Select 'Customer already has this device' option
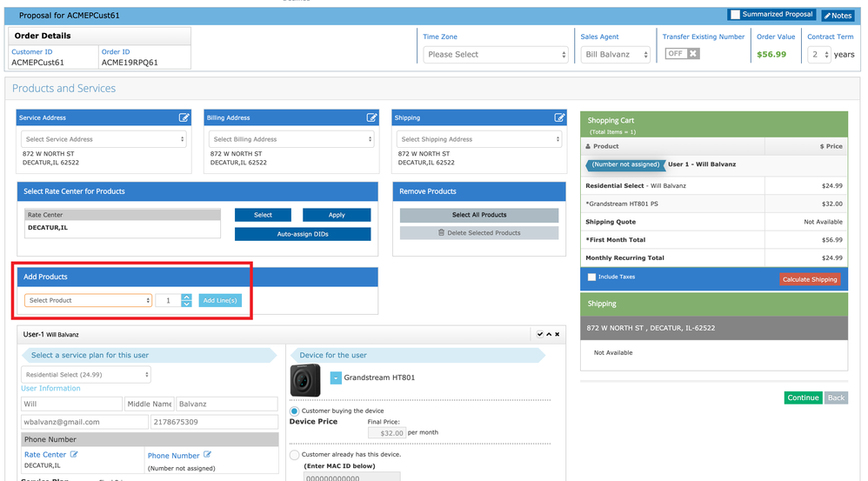 click(x=294, y=455)
